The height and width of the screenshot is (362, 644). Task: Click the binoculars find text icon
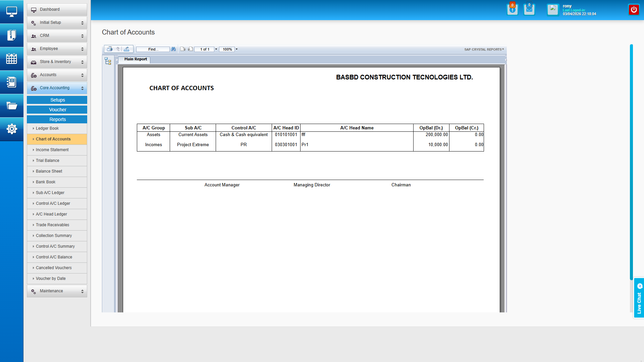(173, 49)
